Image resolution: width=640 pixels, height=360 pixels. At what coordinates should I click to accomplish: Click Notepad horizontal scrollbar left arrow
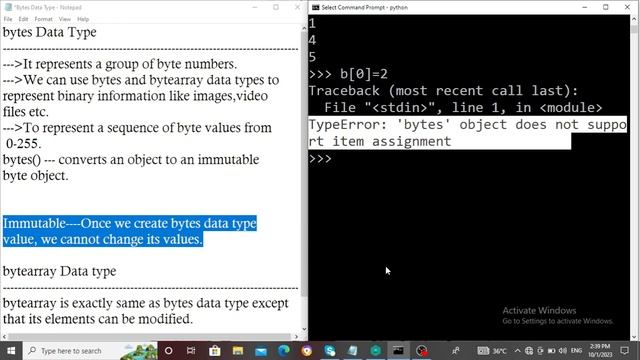click(4, 337)
